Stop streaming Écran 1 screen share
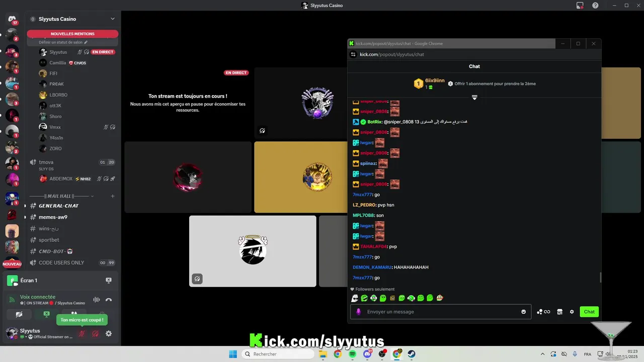Viewport: 644px width, 362px height. (x=109, y=281)
